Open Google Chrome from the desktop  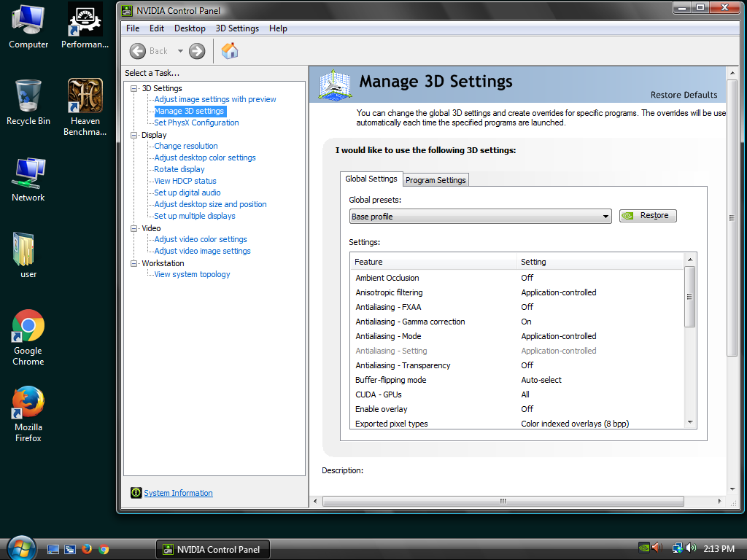click(x=28, y=326)
